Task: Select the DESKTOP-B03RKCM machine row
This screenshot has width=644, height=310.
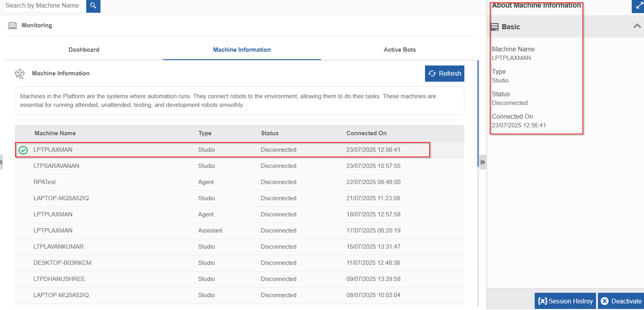Action: coord(239,263)
